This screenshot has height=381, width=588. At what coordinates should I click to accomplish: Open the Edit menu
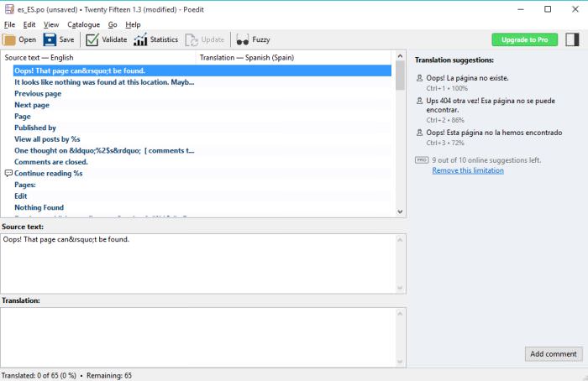[x=29, y=24]
